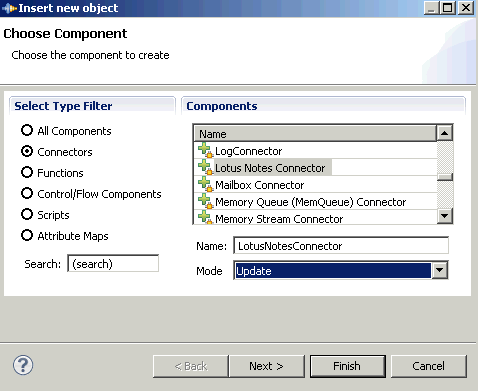478x391 pixels.
Task: Click the Finish button
Action: (348, 366)
